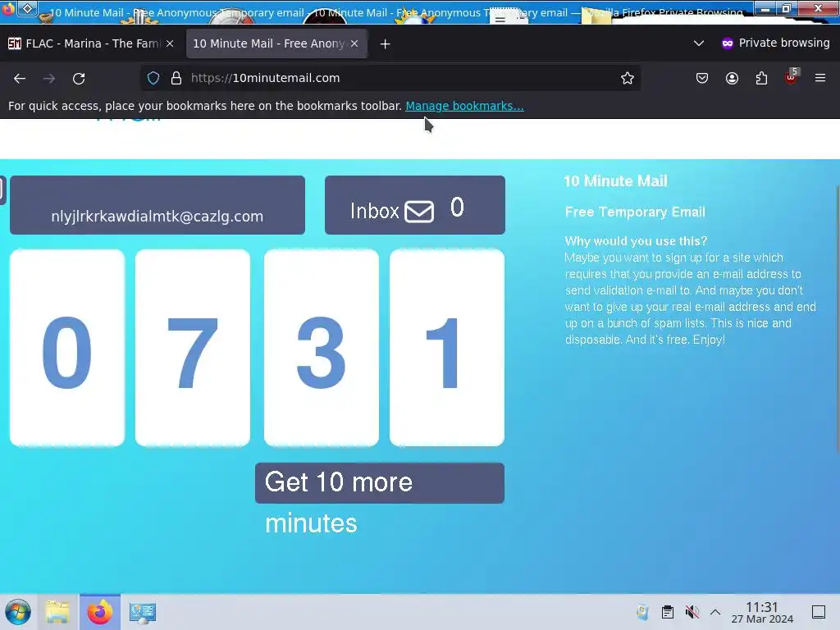Unmute the volume tray icon
Screen dimensions: 840x630
point(692,612)
